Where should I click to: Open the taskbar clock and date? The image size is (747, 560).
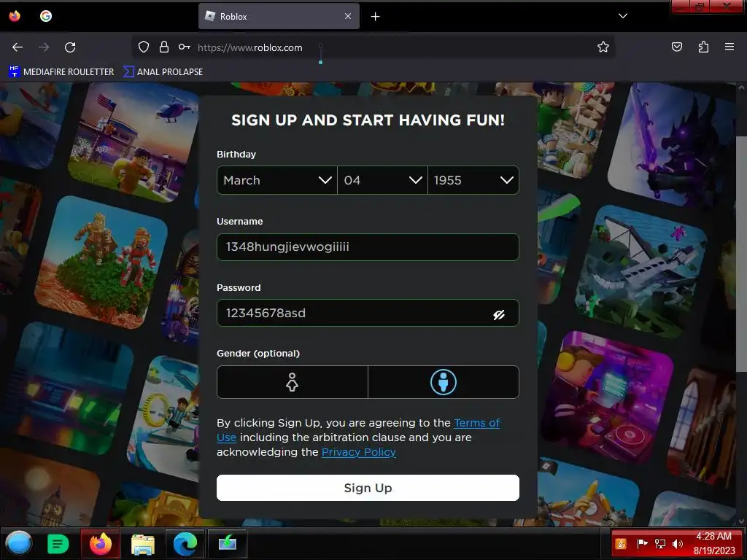point(714,543)
